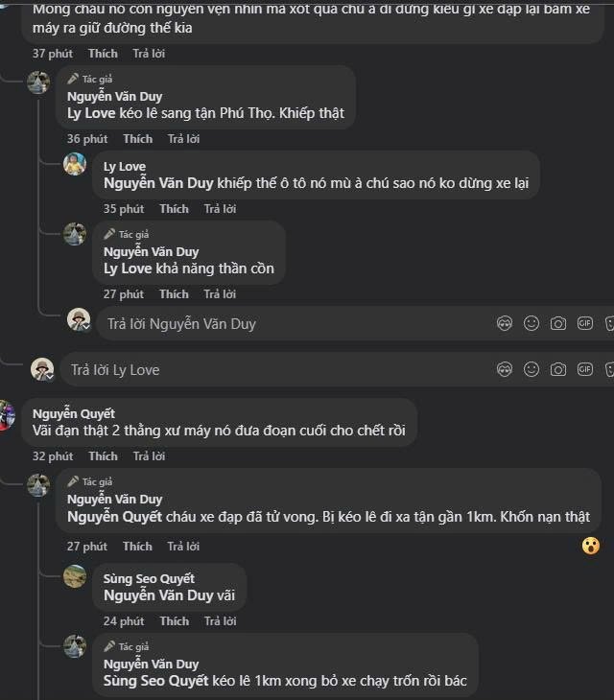Click the wow reaction on the Nguyễn Văn Duy comment
This screenshot has height=700, width=614.
tap(591, 545)
